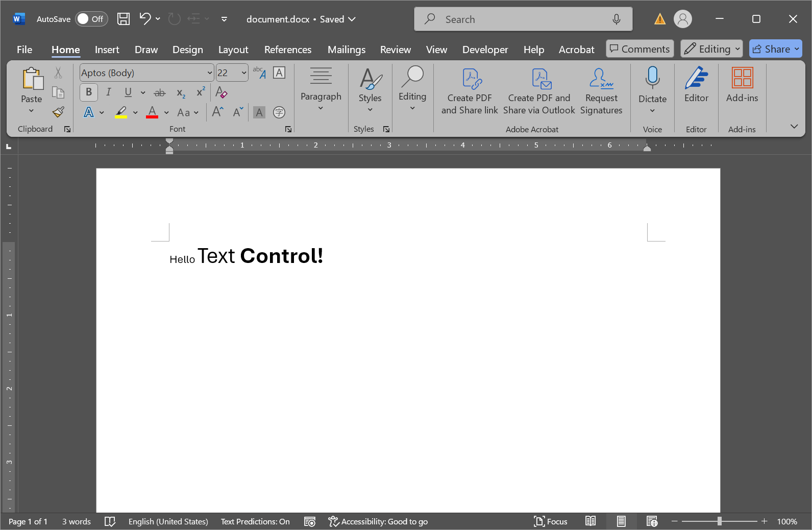
Task: Switch to the Review tab
Action: click(x=396, y=50)
